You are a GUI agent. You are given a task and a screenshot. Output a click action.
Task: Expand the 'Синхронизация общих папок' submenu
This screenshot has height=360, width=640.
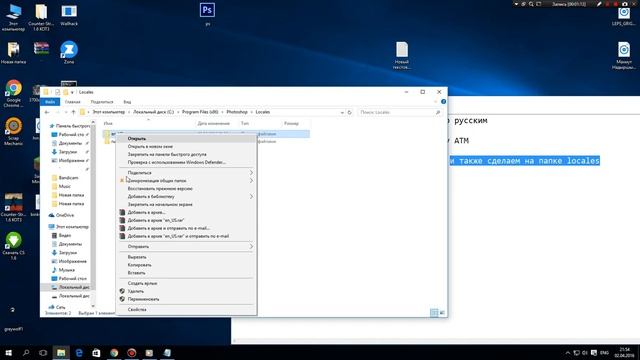(x=251, y=180)
